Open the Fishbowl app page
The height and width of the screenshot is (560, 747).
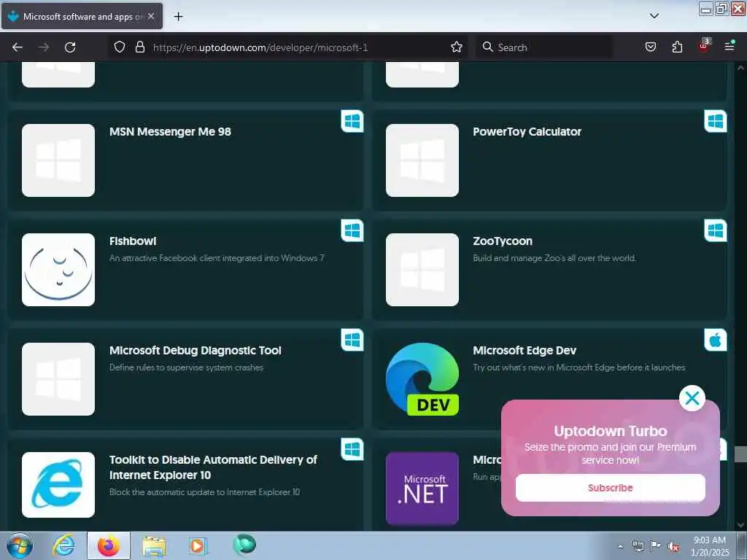pyautogui.click(x=133, y=241)
